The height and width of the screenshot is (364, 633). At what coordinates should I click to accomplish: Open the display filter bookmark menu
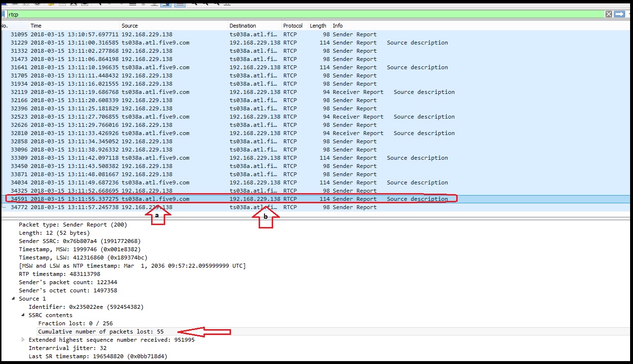click(x=3, y=14)
